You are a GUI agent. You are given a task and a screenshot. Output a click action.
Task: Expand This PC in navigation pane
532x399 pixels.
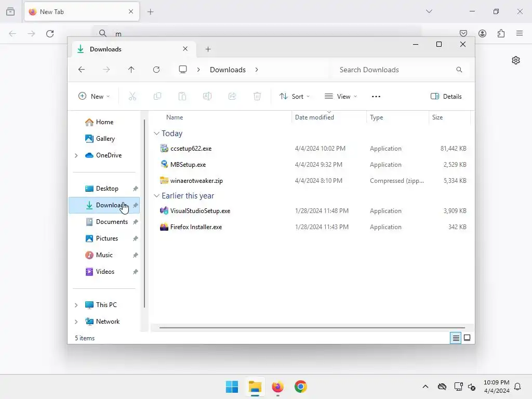coord(76,305)
